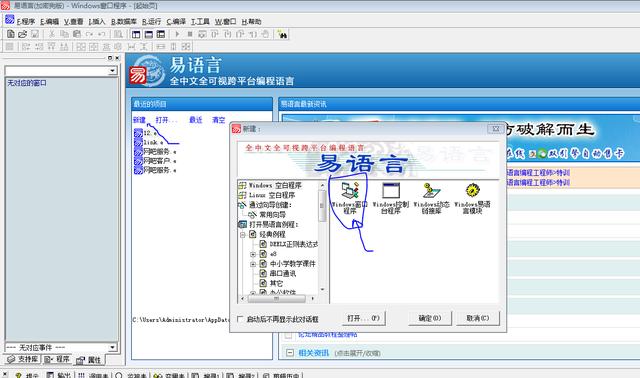Click the third window layout toolbar icon
This screenshot has width=640, height=378.
[161, 34]
